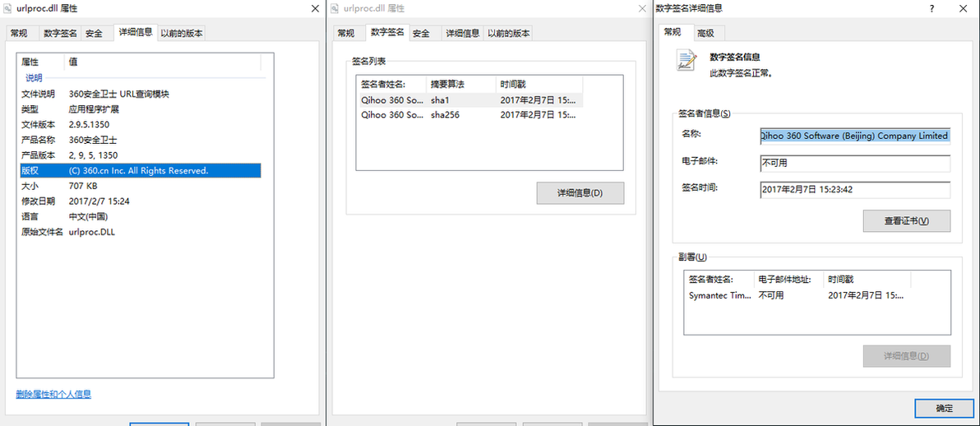Switch to 高级 tab in signature details

click(x=705, y=34)
